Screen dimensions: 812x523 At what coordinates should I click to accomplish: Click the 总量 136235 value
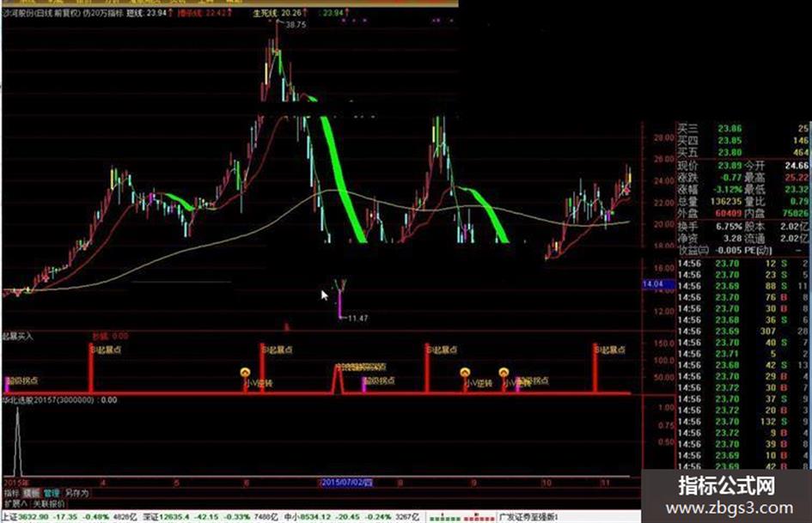(726, 201)
